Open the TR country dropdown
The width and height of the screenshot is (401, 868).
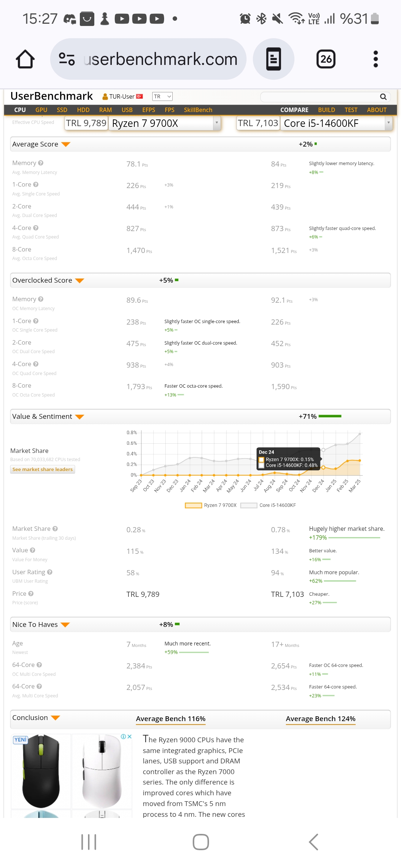tap(162, 96)
